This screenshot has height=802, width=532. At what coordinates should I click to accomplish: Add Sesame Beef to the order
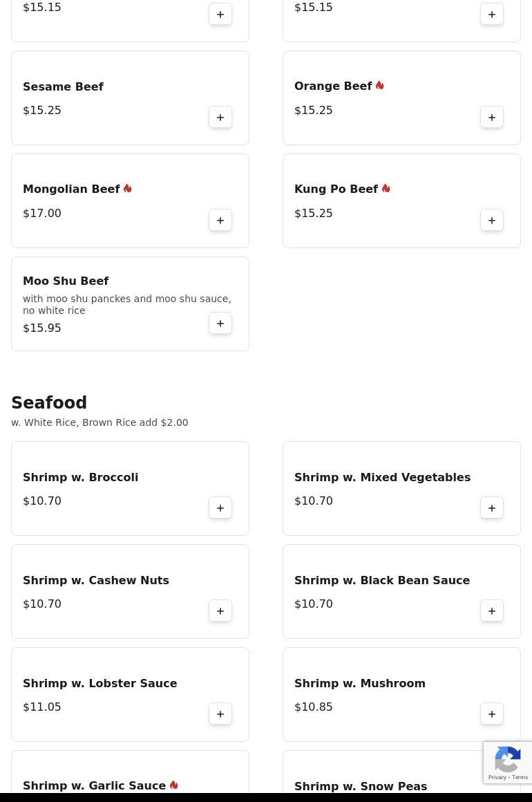tap(220, 118)
